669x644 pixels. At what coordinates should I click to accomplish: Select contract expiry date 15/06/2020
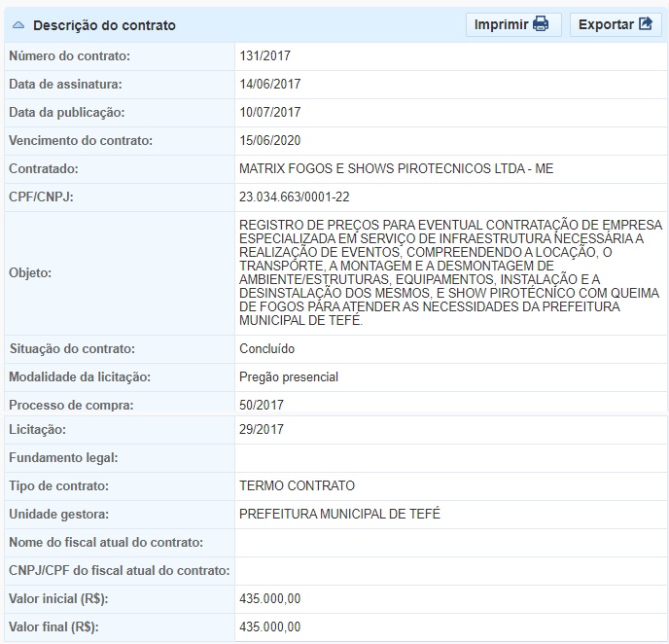click(270, 141)
